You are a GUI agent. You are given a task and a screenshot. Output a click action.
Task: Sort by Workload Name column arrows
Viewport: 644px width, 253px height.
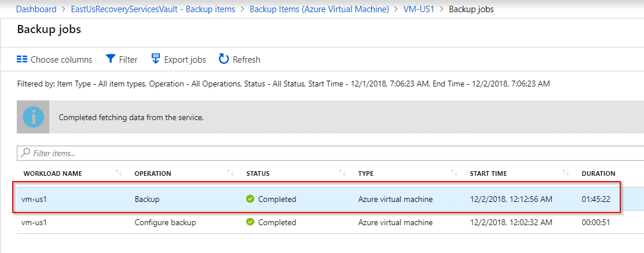click(x=119, y=173)
